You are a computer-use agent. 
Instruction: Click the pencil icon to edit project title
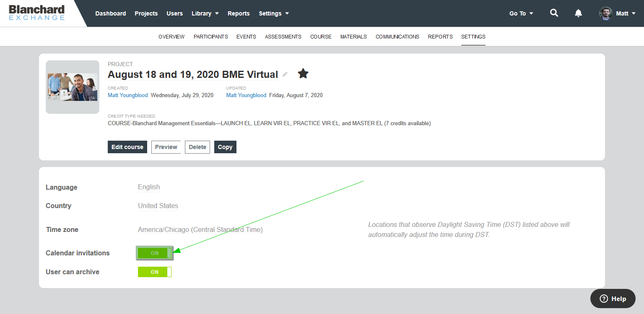pyautogui.click(x=285, y=74)
